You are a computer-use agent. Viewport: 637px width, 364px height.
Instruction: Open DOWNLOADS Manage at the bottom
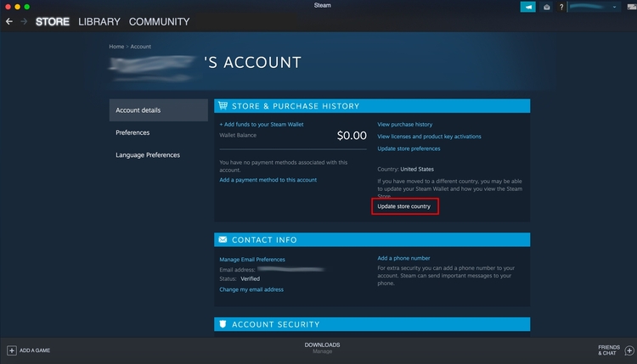(x=322, y=348)
